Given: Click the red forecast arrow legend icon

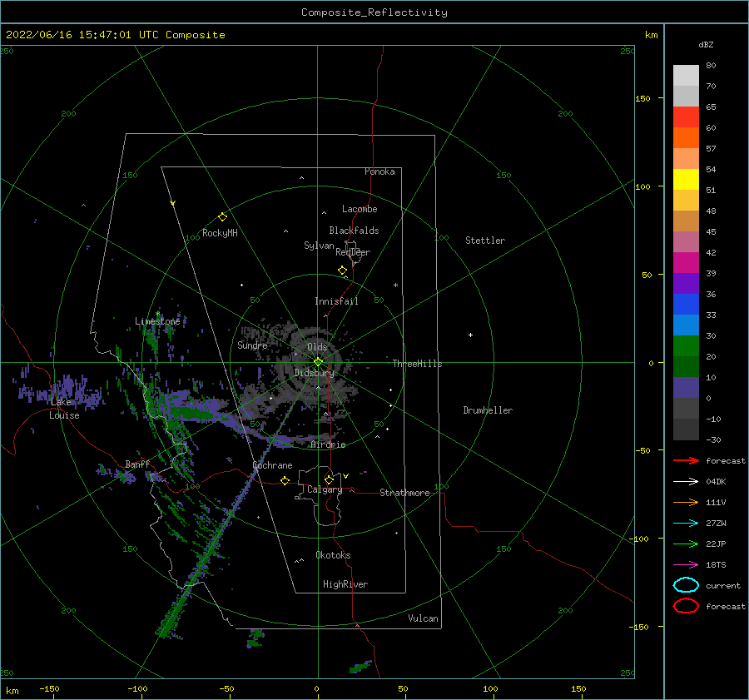Looking at the screenshot, I should click(686, 460).
